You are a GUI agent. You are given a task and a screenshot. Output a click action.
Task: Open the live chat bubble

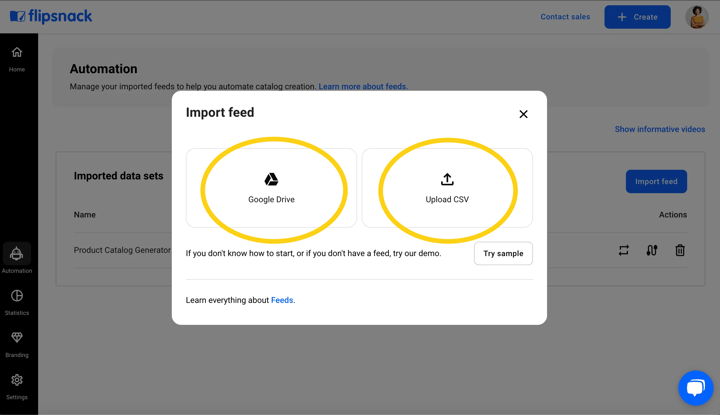(696, 388)
